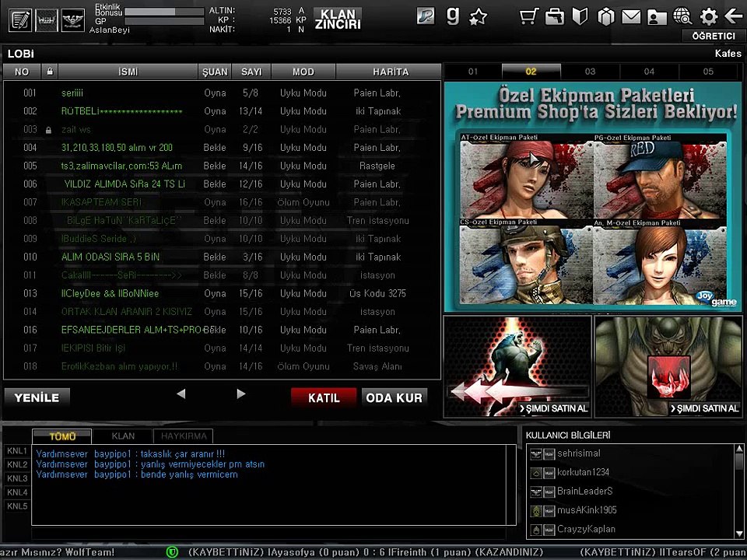Go to next room list page arrow
This screenshot has height=560, width=747.
point(241,394)
